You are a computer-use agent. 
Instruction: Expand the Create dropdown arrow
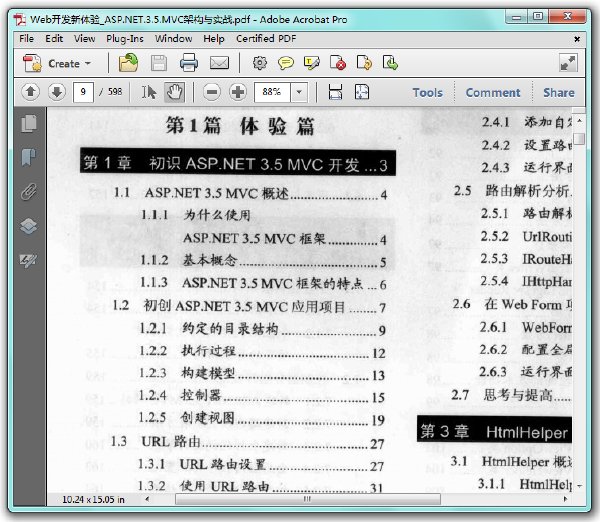(x=88, y=63)
